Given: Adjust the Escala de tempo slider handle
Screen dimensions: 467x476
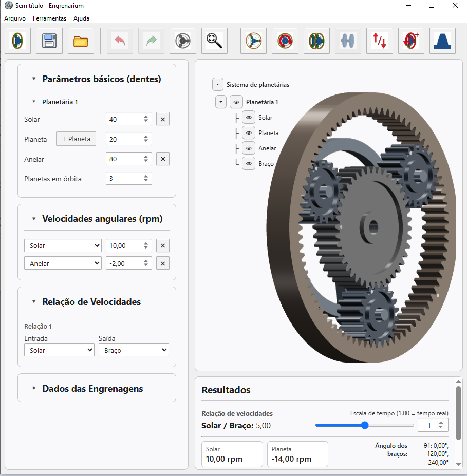Looking at the screenshot, I should 365,425.
